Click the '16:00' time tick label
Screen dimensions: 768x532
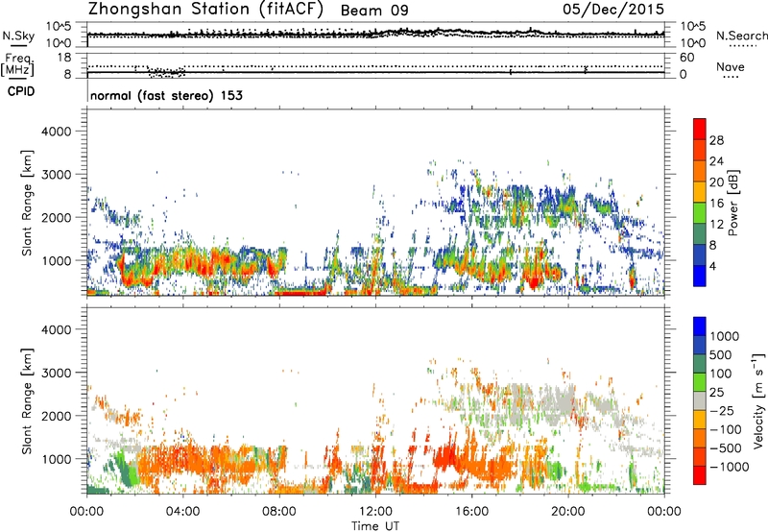[471, 512]
